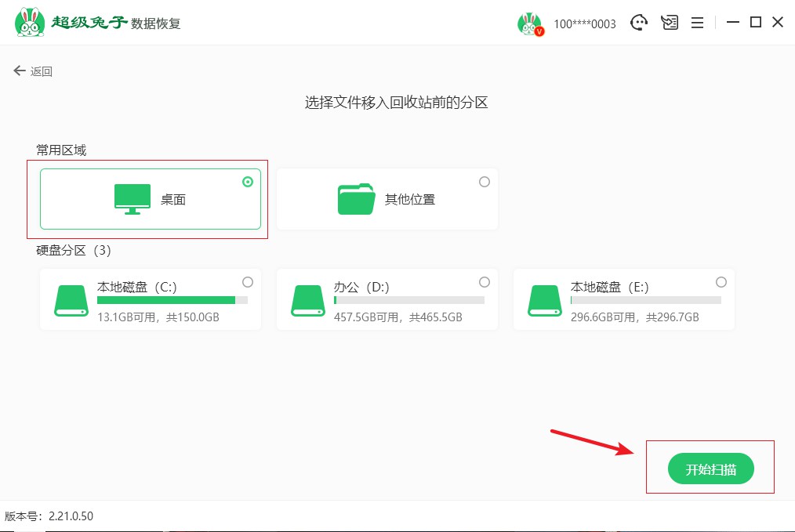The width and height of the screenshot is (795, 532).
Task: Click the 开始扫描 button
Action: click(x=710, y=469)
